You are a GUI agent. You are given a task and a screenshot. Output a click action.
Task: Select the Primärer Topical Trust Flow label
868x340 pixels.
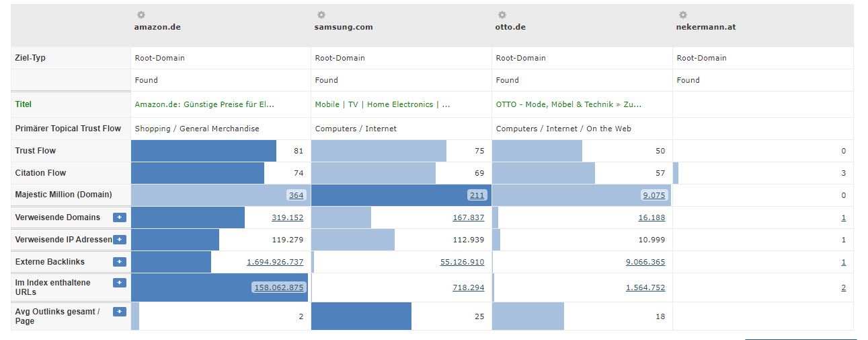pos(68,129)
